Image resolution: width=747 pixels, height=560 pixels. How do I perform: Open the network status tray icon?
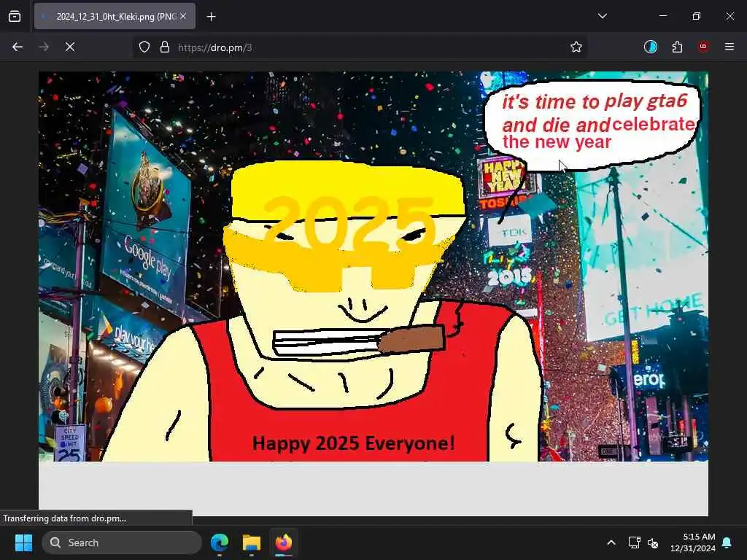click(634, 542)
